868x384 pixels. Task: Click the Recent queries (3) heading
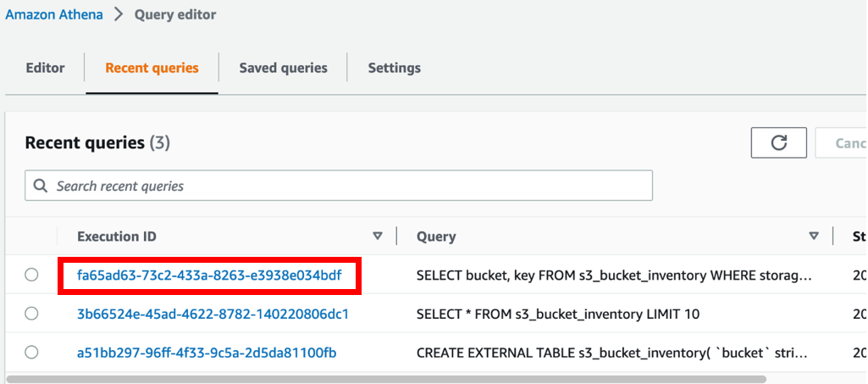point(97,143)
